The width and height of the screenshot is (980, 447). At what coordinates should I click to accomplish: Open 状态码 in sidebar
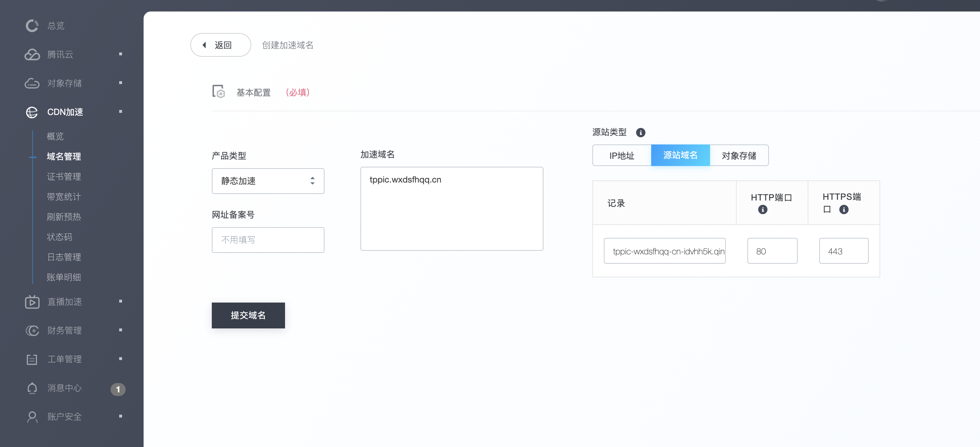point(59,237)
